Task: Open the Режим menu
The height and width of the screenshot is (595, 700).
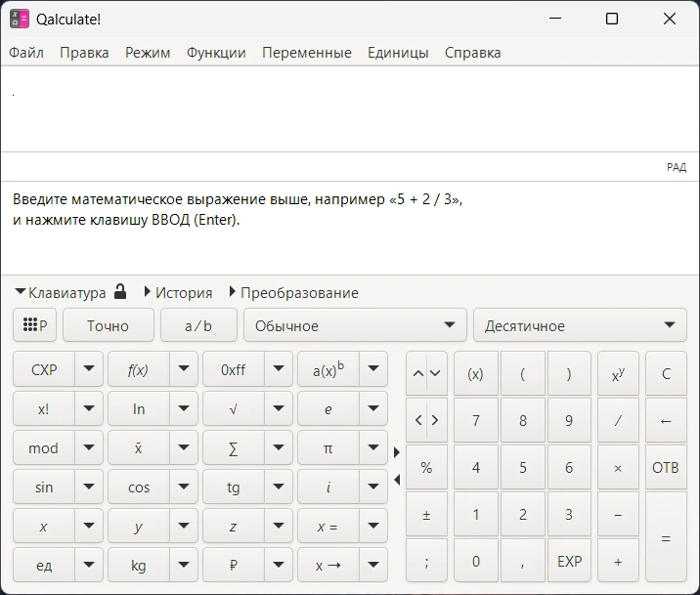Action: 148,53
